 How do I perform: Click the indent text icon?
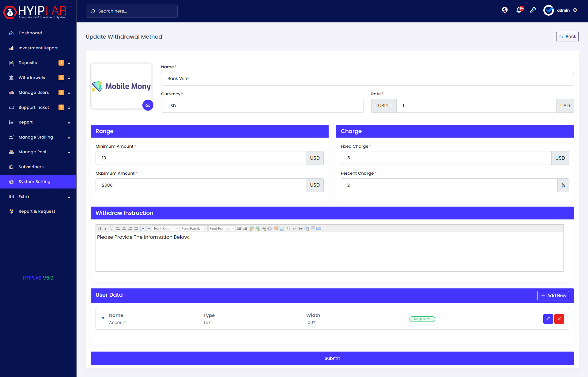(x=239, y=229)
